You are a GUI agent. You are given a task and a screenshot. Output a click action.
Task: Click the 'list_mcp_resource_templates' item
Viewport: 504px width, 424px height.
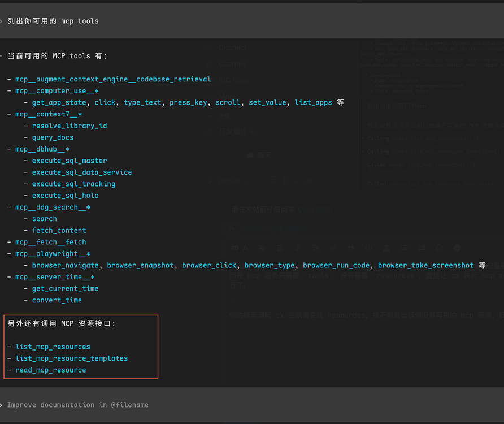pos(72,358)
